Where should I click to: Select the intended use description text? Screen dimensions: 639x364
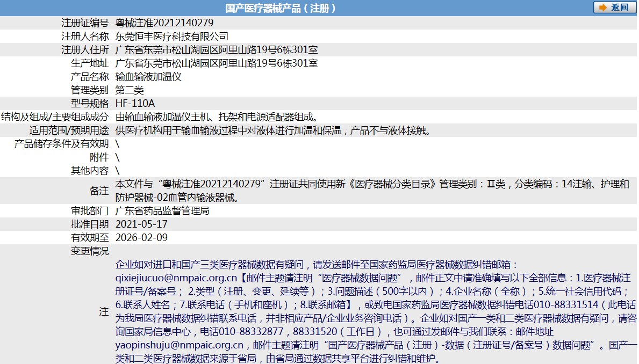[274, 130]
